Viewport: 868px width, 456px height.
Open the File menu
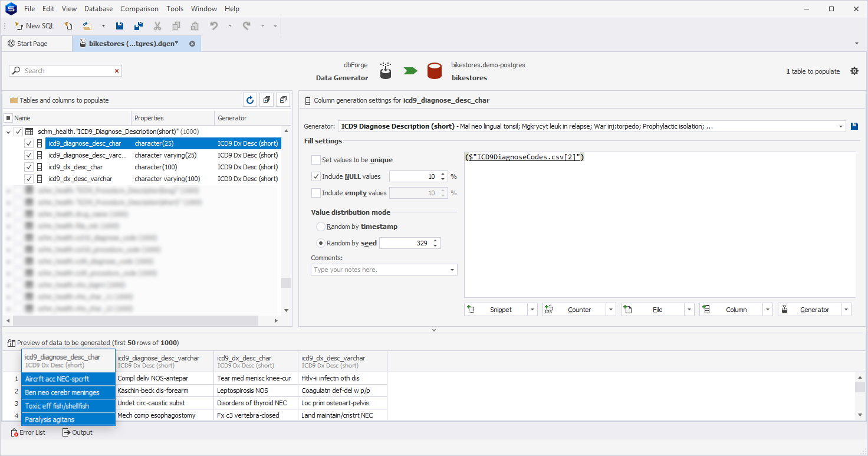29,9
